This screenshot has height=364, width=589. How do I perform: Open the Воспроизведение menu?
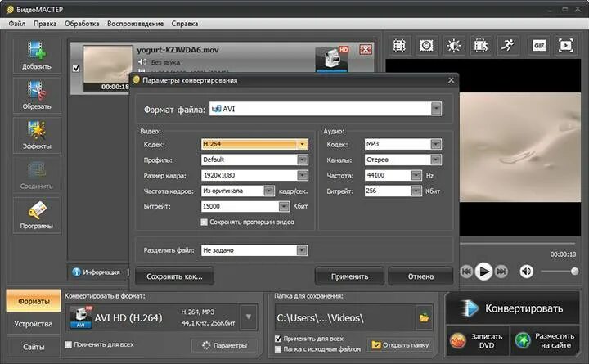coord(135,23)
